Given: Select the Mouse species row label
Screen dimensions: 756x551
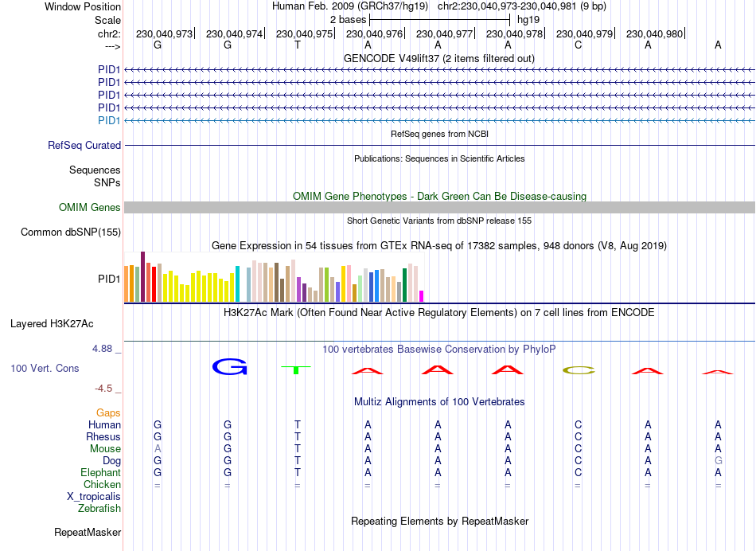Looking at the screenshot, I should click(x=105, y=449).
